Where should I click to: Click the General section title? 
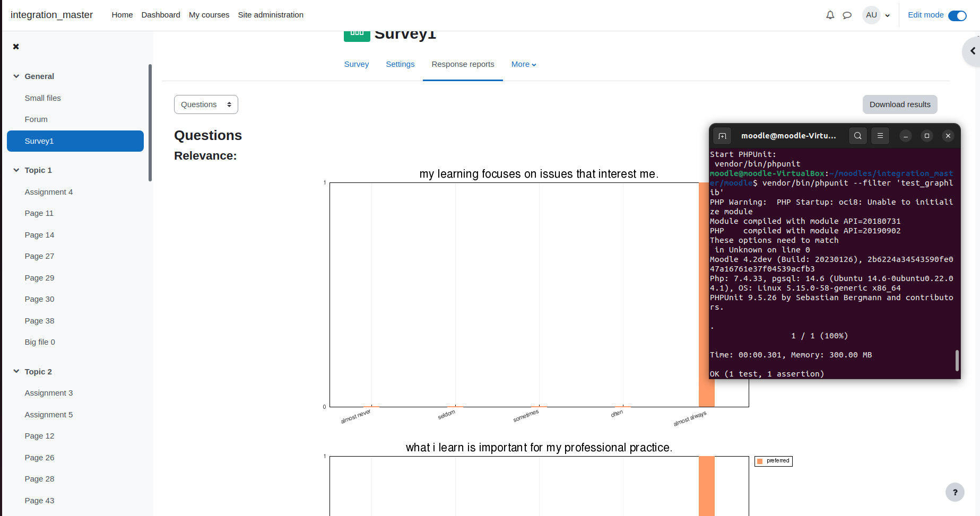point(39,76)
